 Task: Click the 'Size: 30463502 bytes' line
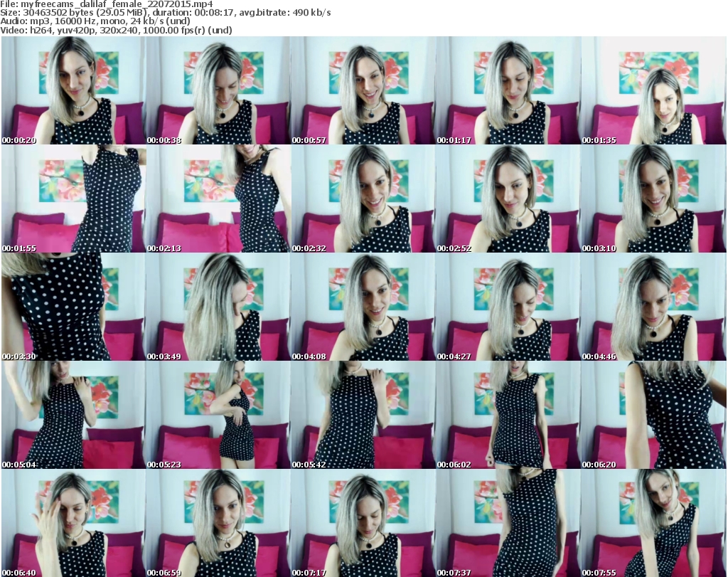pos(165,13)
